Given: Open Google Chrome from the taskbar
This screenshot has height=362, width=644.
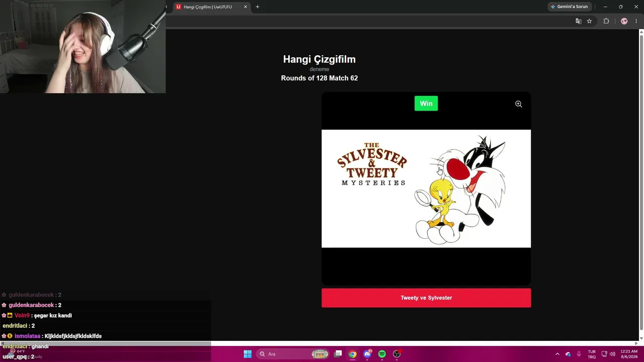Looking at the screenshot, I should [x=353, y=354].
